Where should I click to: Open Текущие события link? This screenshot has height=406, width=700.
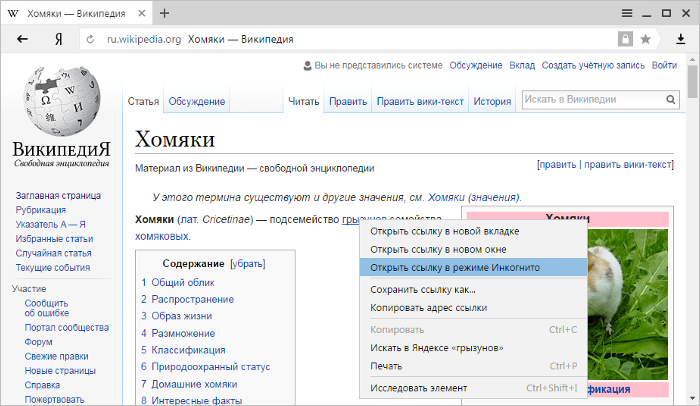53,268
